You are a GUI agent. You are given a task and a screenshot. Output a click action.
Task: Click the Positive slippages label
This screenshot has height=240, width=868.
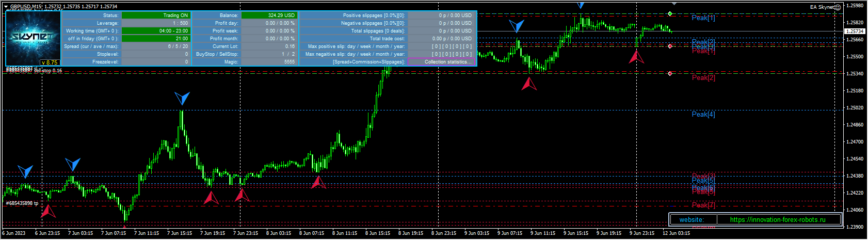374,15
